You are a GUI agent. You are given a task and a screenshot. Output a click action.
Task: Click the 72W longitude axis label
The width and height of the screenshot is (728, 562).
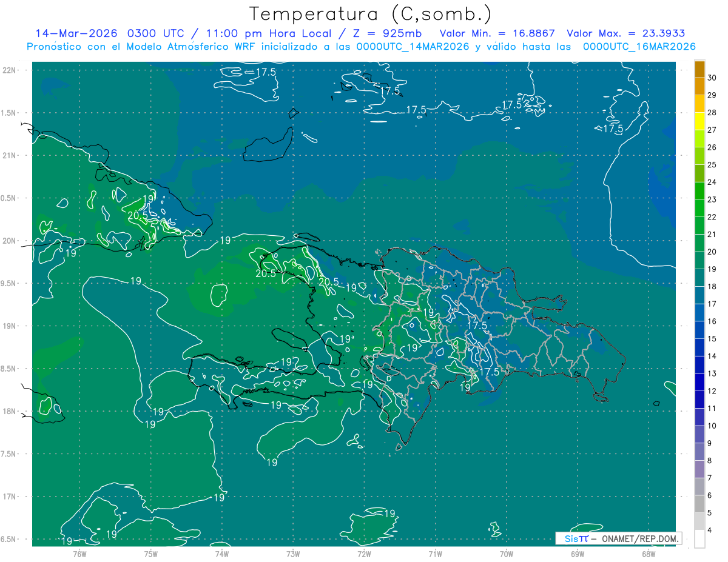coord(364,554)
